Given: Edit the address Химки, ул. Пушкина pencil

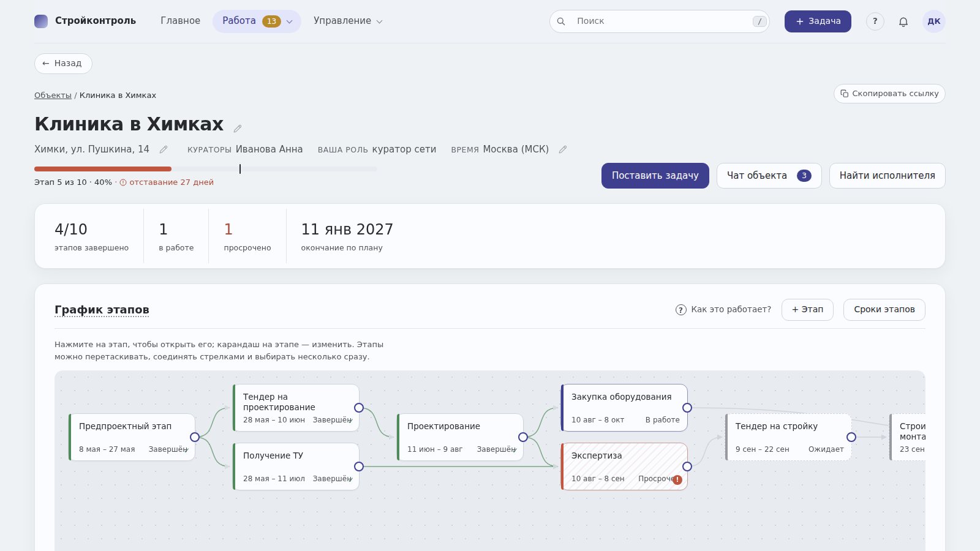Looking at the screenshot, I should click(x=164, y=149).
